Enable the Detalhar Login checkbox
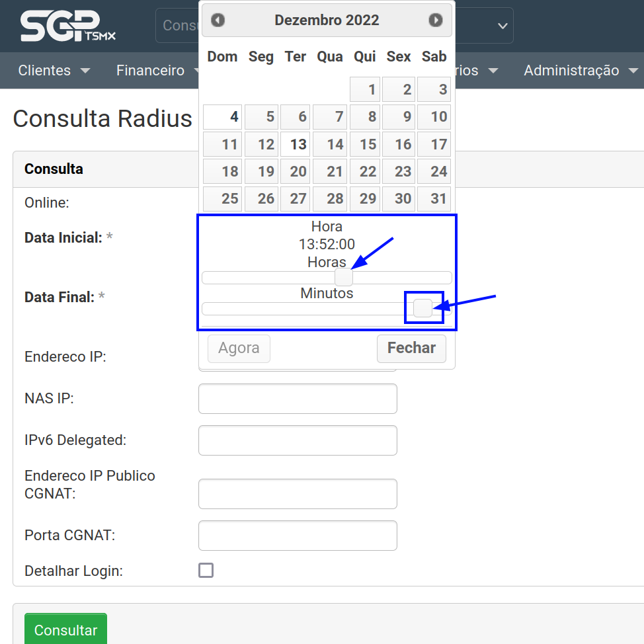Image resolution: width=644 pixels, height=644 pixels. (206, 570)
